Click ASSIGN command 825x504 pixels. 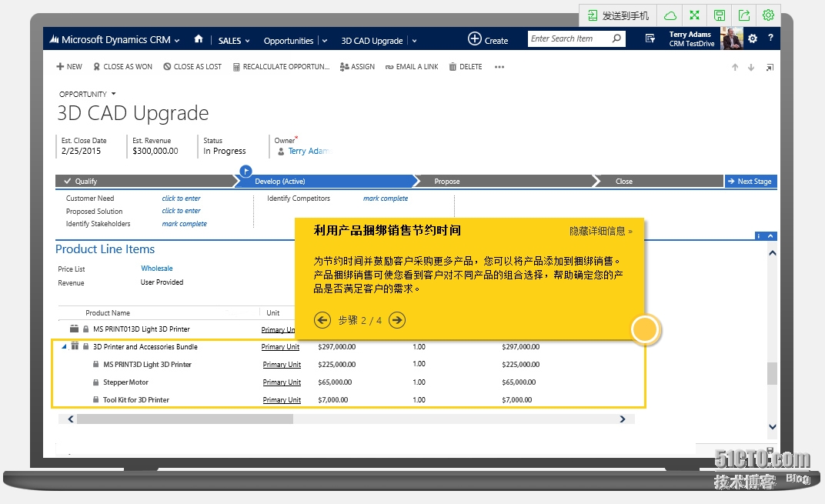click(357, 67)
